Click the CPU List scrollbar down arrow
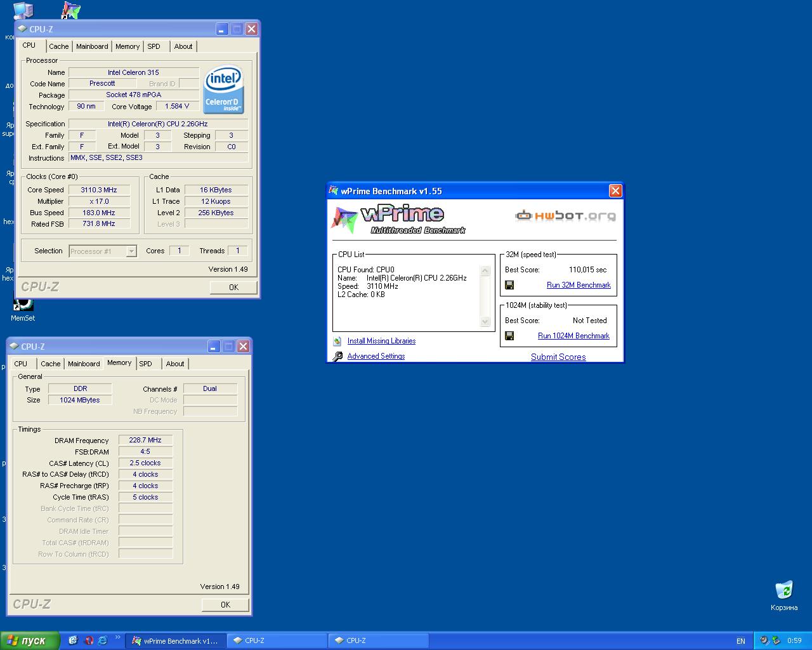The height and width of the screenshot is (650, 812). [485, 322]
